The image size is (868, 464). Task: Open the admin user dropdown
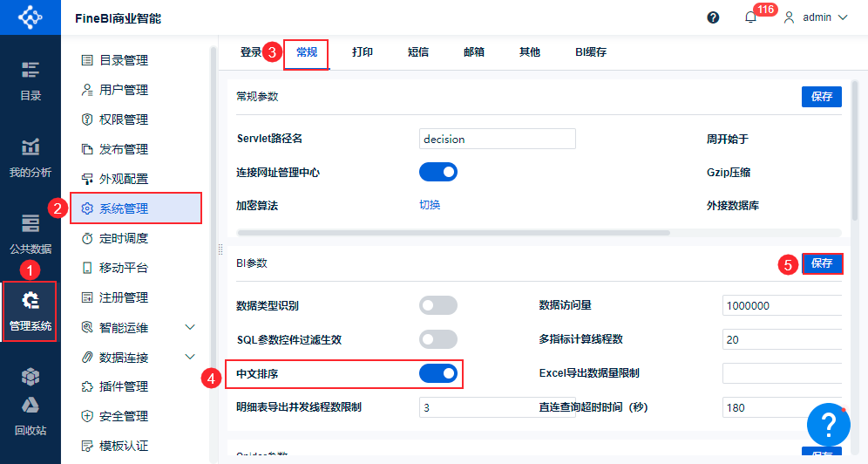pos(816,17)
